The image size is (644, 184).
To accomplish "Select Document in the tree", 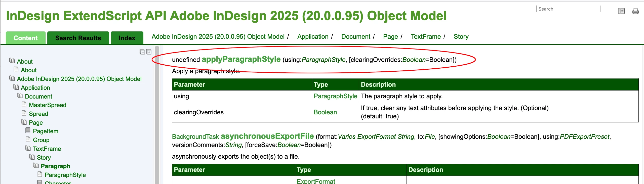I will [x=38, y=97].
